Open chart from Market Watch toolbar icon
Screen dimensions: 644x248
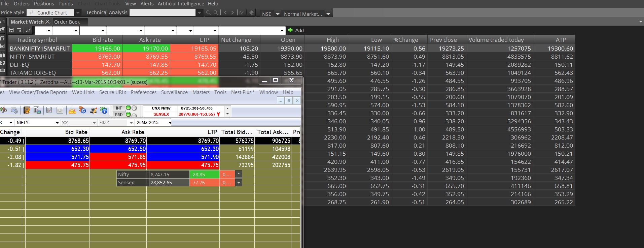28,30
